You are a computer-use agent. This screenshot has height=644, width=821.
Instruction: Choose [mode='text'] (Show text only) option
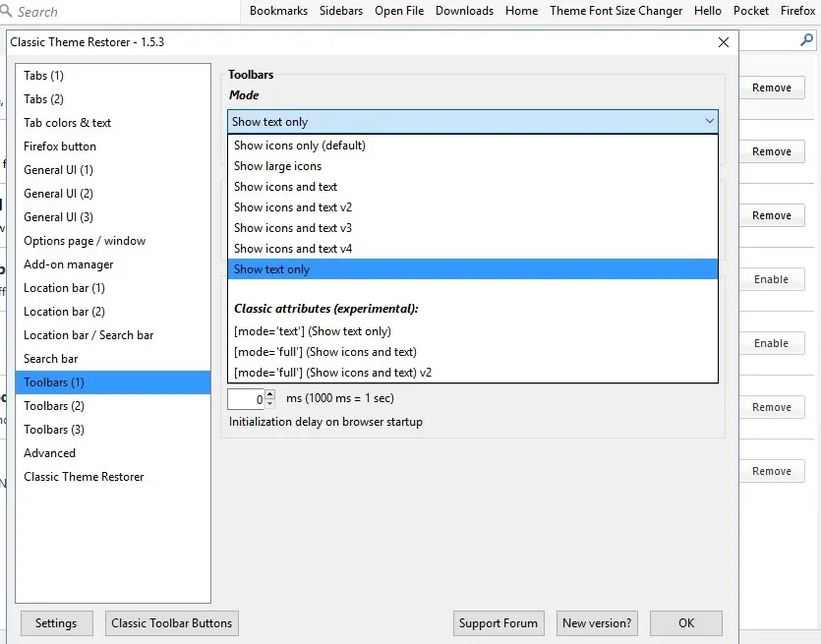click(473, 331)
